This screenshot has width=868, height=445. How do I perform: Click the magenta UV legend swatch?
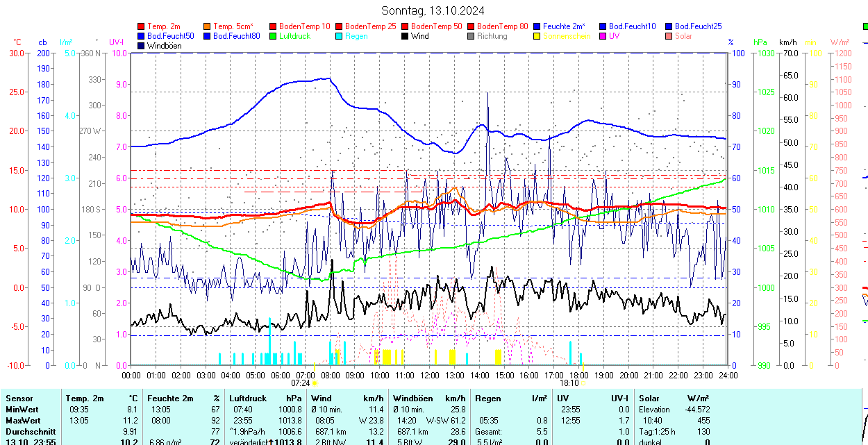click(603, 36)
